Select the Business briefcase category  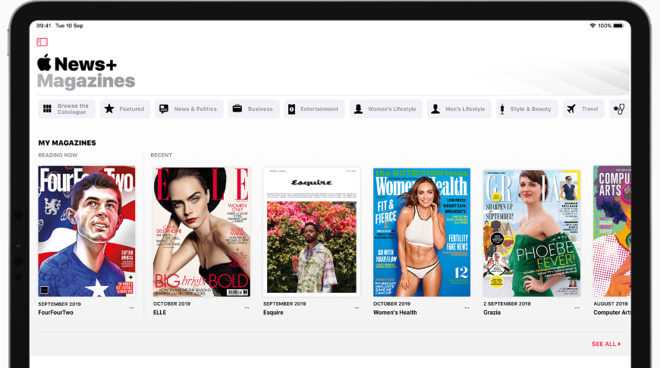coord(254,109)
